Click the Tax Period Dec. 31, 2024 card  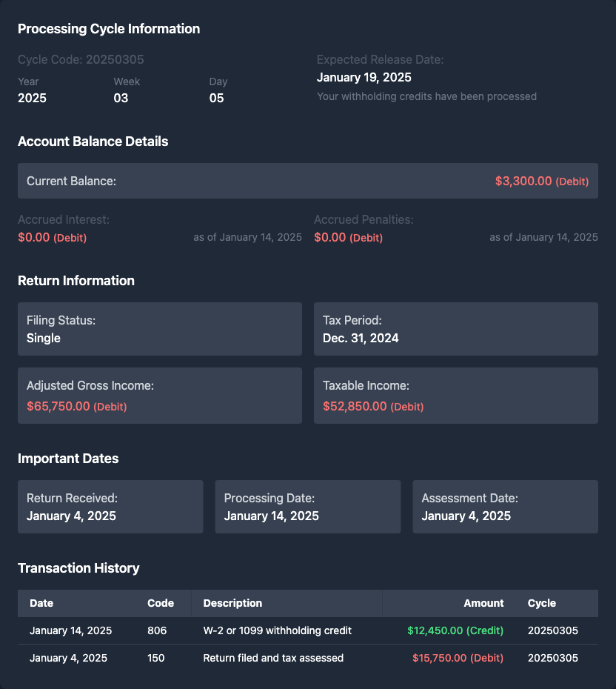(456, 329)
